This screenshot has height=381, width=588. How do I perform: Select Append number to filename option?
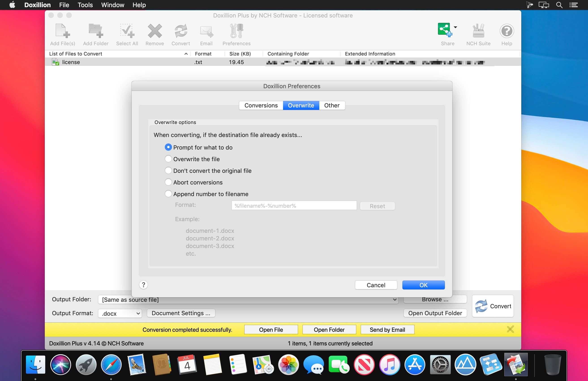tap(168, 194)
